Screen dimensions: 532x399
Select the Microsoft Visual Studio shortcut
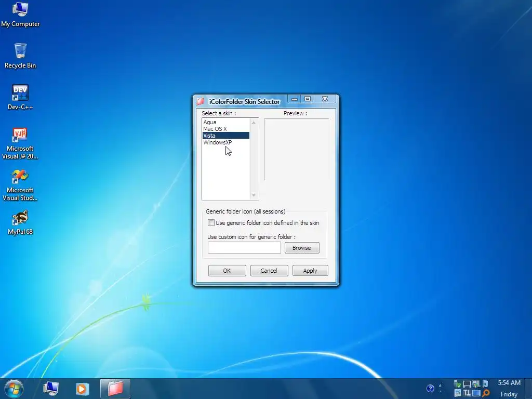click(20, 185)
